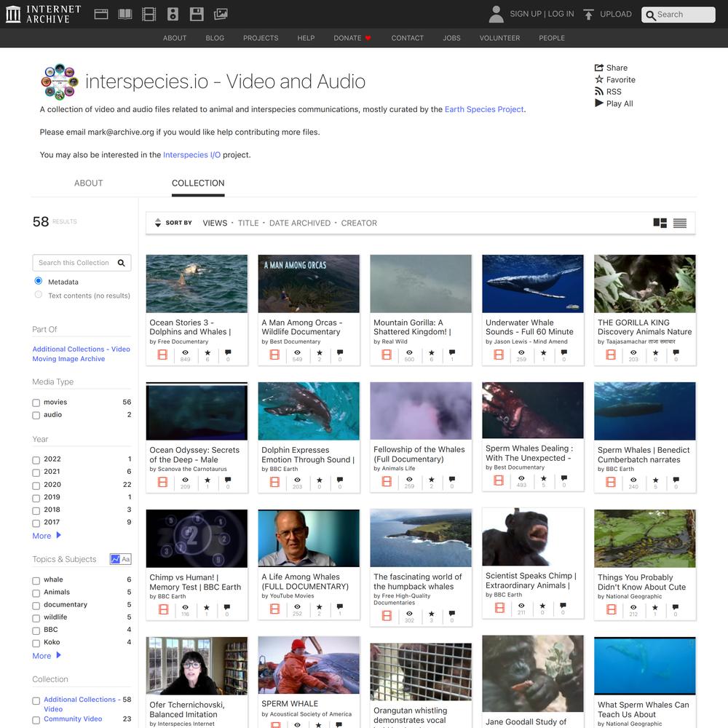Open Interspecies I/O project link
Image resolution: width=728 pixels, height=728 pixels.
(191, 154)
